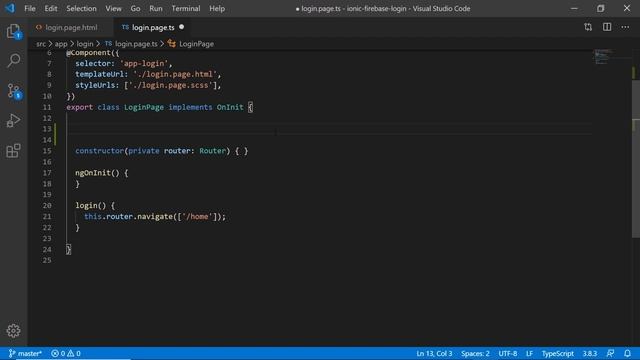The image size is (640, 360).
Task: Click 'OnInit' interface on line 11
Action: click(230, 107)
